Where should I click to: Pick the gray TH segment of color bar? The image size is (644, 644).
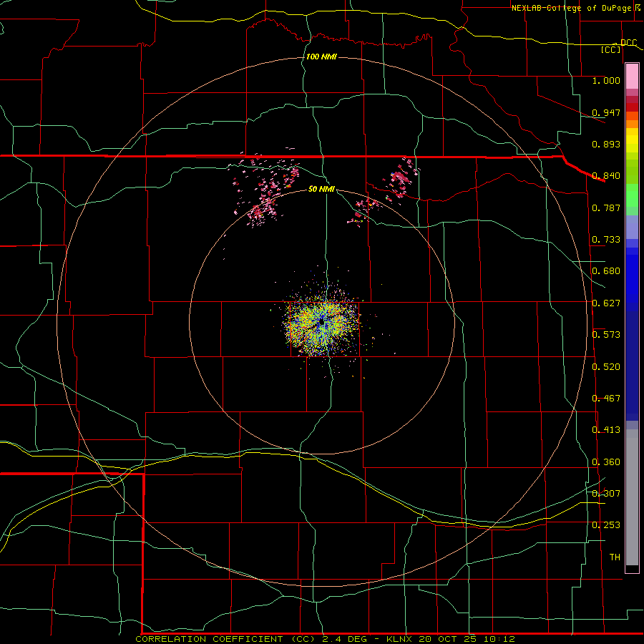click(x=632, y=497)
